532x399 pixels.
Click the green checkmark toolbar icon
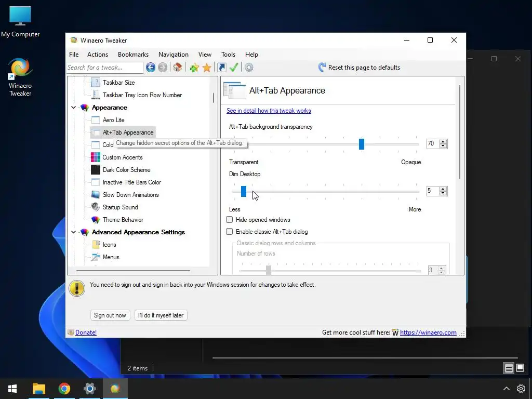click(234, 67)
